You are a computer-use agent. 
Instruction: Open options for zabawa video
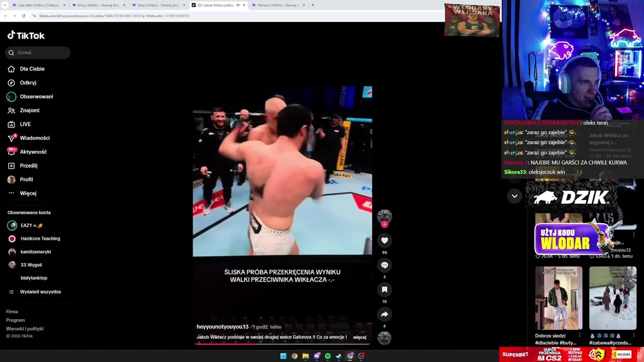click(634, 335)
